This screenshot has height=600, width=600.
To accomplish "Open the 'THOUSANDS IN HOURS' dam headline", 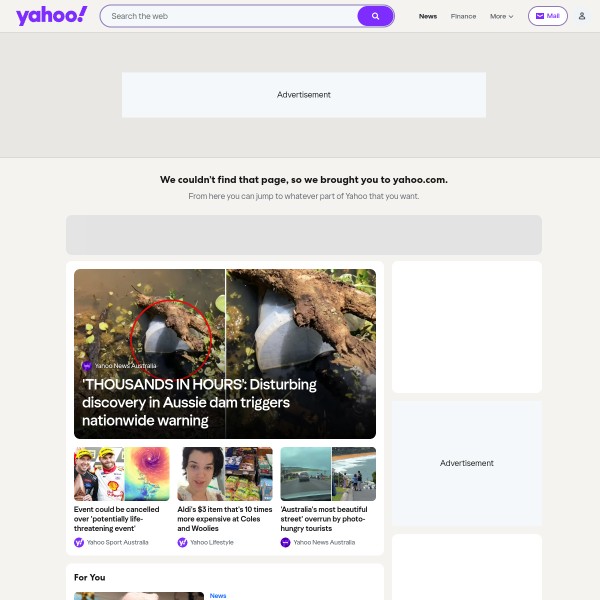I will (x=199, y=402).
